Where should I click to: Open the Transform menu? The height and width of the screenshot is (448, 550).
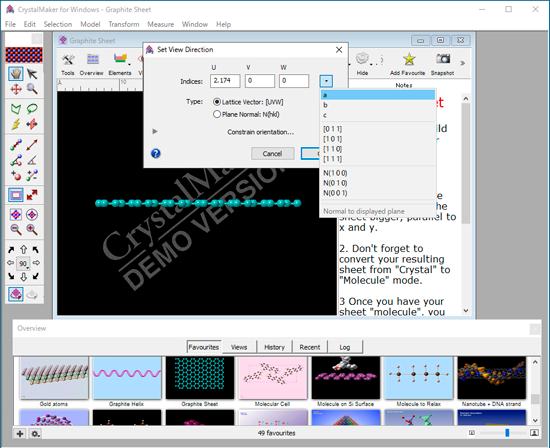click(123, 24)
